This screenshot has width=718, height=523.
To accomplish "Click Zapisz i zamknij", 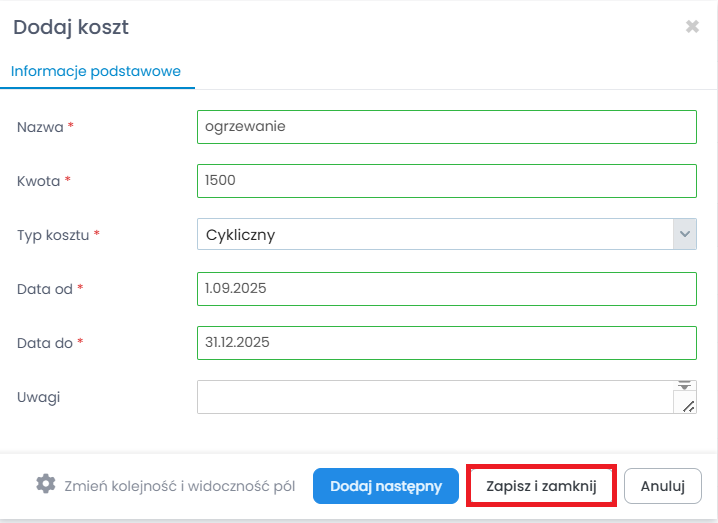I will coord(541,486).
